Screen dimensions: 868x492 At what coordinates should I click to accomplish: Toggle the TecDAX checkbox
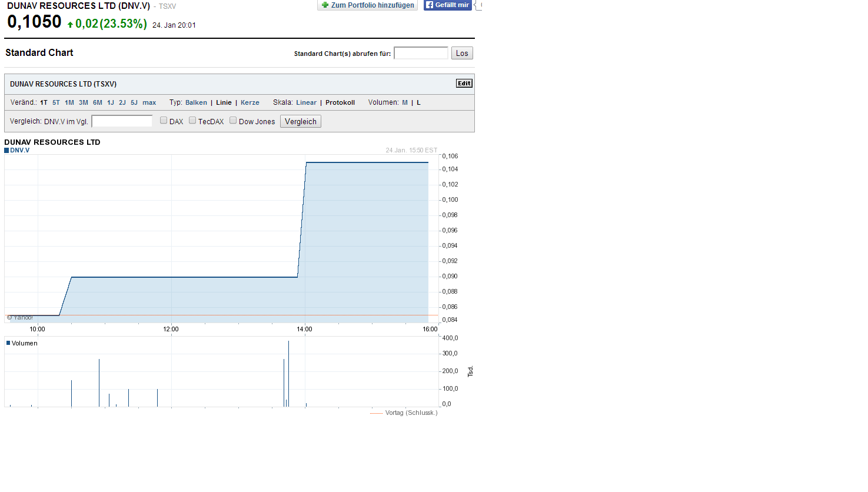[x=192, y=121]
